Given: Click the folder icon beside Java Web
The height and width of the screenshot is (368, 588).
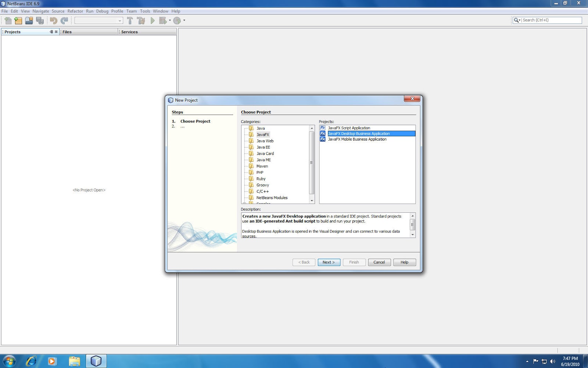Looking at the screenshot, I should (x=251, y=141).
